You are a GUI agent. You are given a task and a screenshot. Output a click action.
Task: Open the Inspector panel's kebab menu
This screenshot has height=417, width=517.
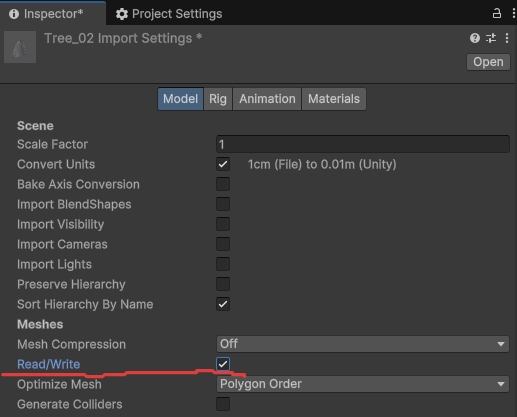point(514,14)
